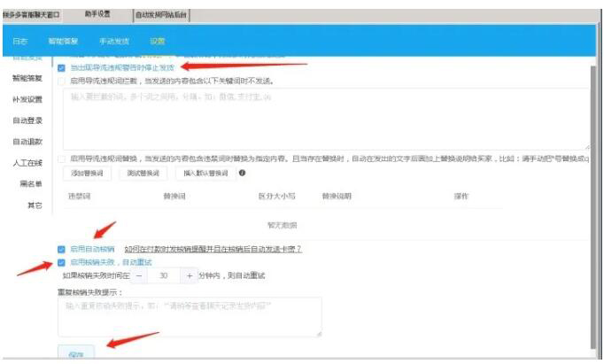Viewport: 604px width, 364px height.
Task: Click the info icon beside 插入默认替换词
Action: (x=243, y=173)
